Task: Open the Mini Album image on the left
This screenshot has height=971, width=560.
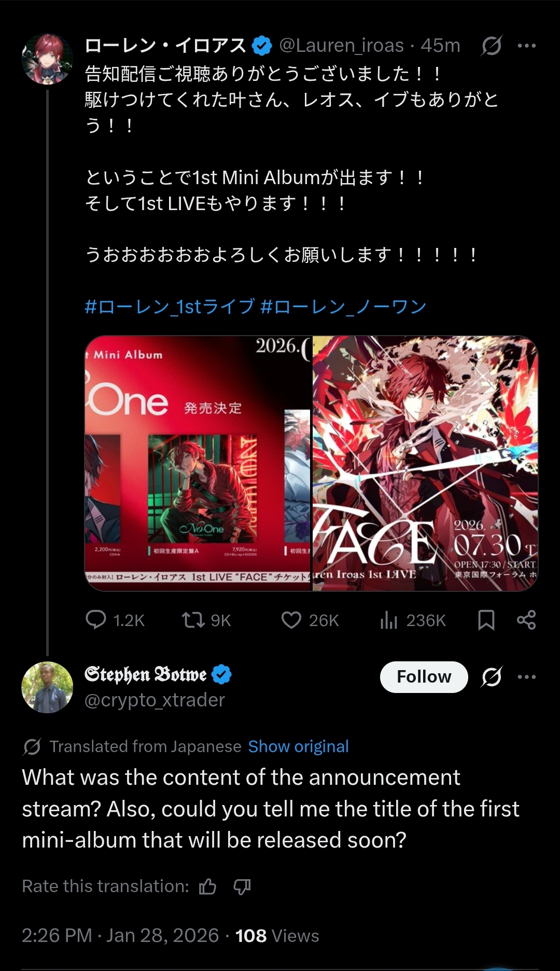Action: (x=198, y=463)
